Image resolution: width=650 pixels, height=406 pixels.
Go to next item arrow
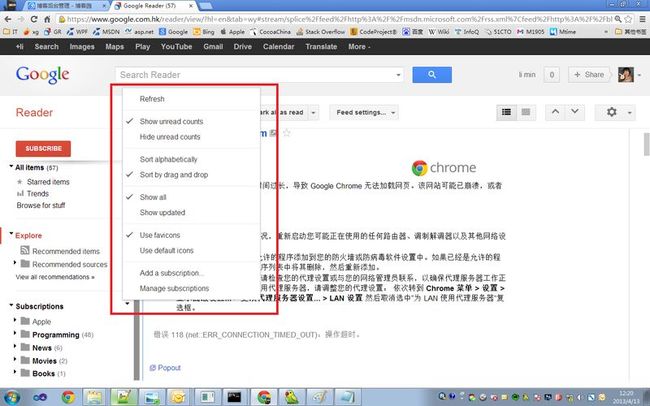pos(575,112)
